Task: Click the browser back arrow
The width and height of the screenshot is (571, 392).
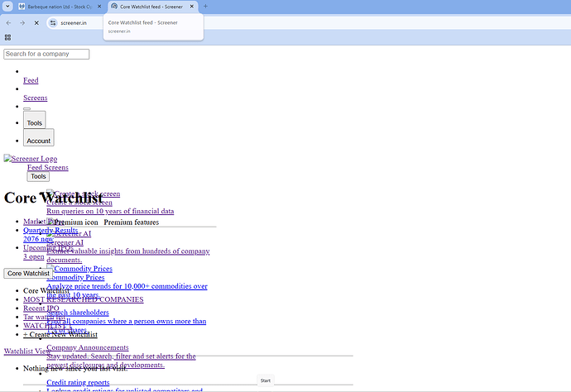Action: [x=8, y=22]
